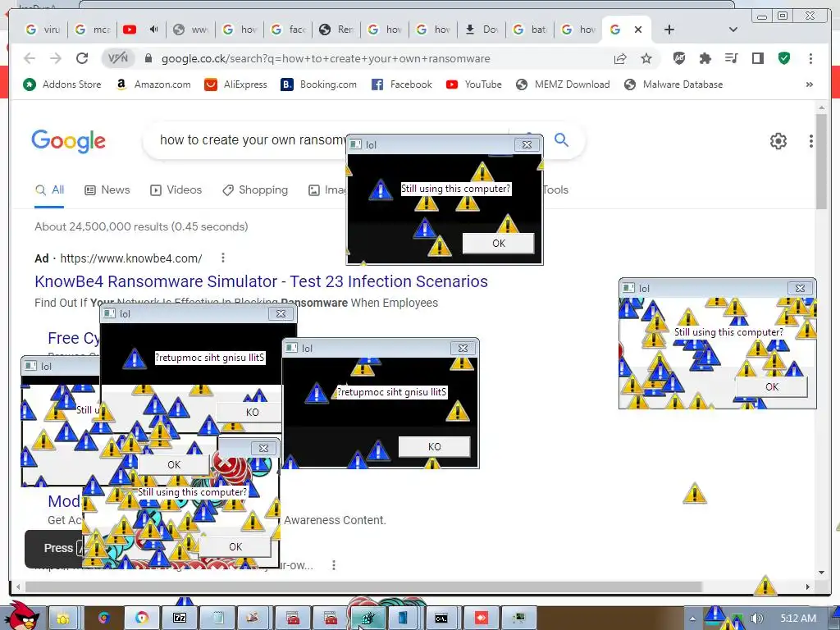The image size is (840, 630).
Task: Expand the tab search chevron
Action: (733, 30)
